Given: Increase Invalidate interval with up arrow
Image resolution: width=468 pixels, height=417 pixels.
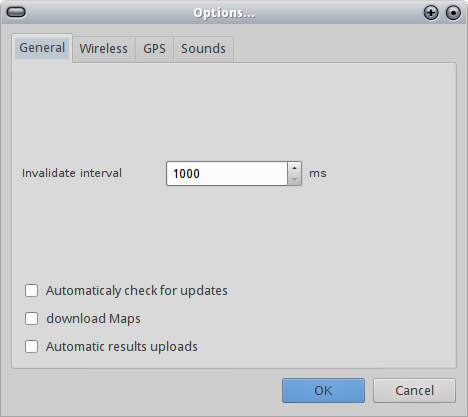Looking at the screenshot, I should pos(294,168).
